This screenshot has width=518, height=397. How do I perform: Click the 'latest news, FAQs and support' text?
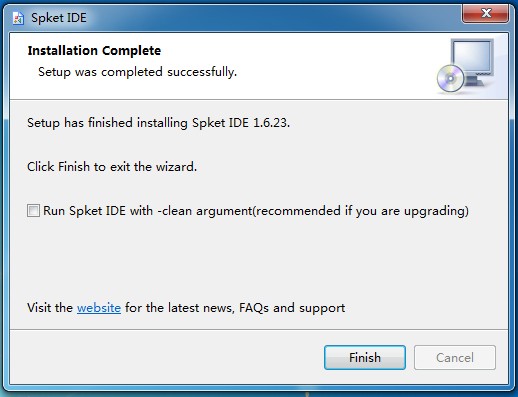point(256,308)
